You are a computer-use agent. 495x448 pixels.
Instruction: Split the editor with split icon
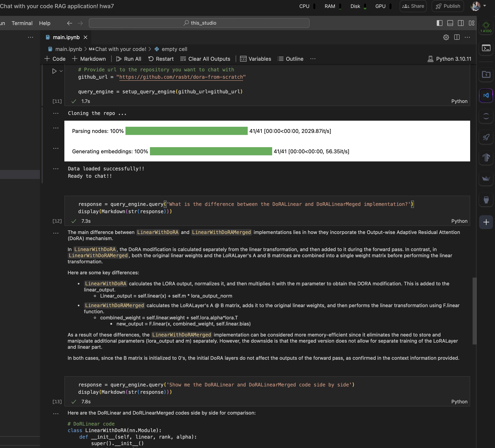457,37
